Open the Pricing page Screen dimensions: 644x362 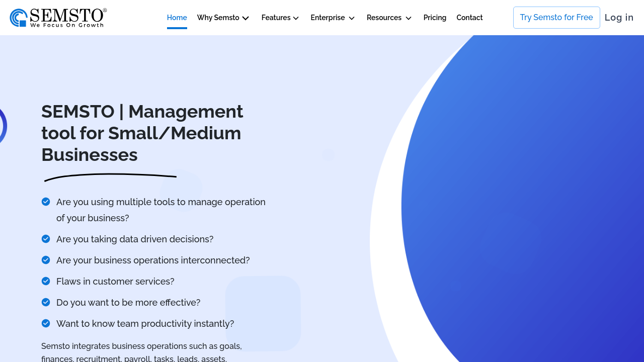click(x=435, y=18)
